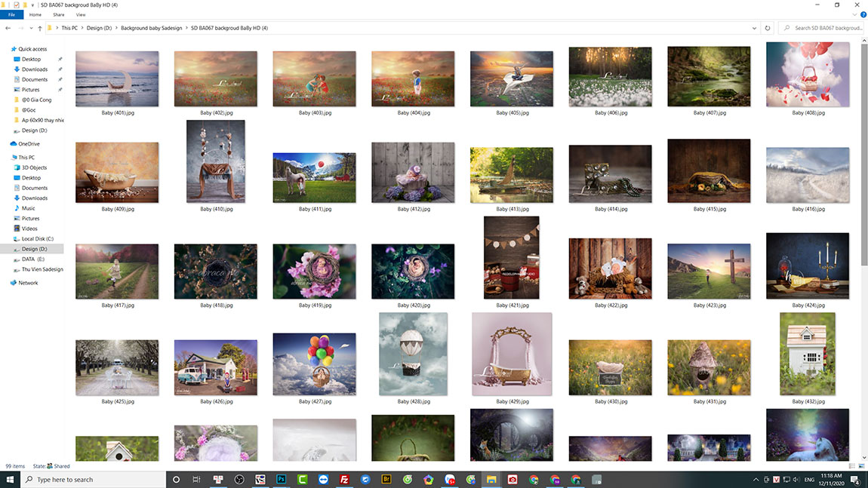The width and height of the screenshot is (868, 488).
Task: Open the @0 Gia Cong folder in sidebar
Action: click(x=36, y=100)
